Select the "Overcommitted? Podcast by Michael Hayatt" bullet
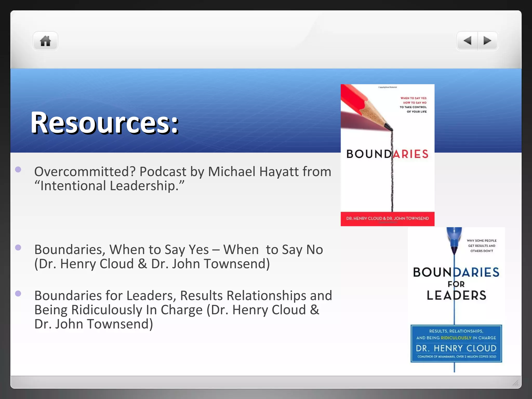Viewport: 532px width, 399px height. 183,178
